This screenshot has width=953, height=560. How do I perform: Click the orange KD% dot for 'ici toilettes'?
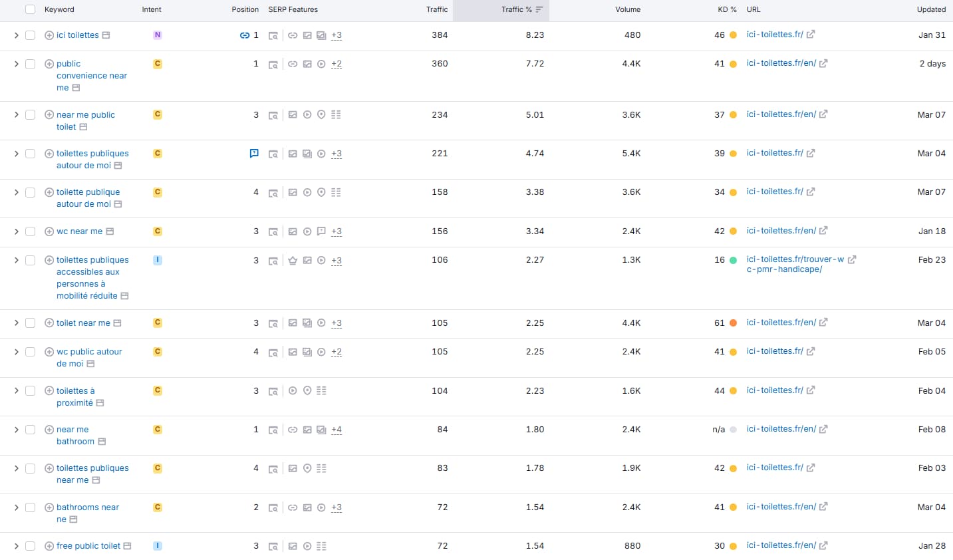pyautogui.click(x=734, y=35)
